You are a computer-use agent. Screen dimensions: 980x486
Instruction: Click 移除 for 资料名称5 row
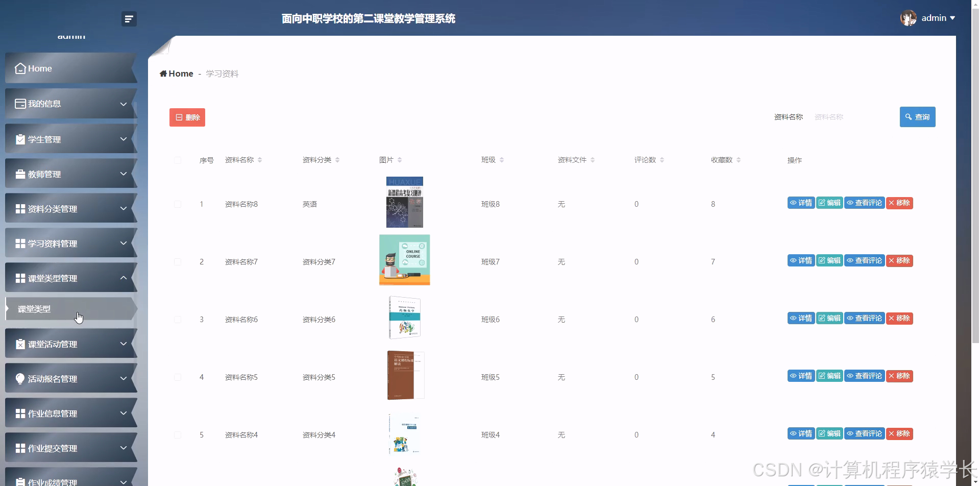pyautogui.click(x=899, y=376)
